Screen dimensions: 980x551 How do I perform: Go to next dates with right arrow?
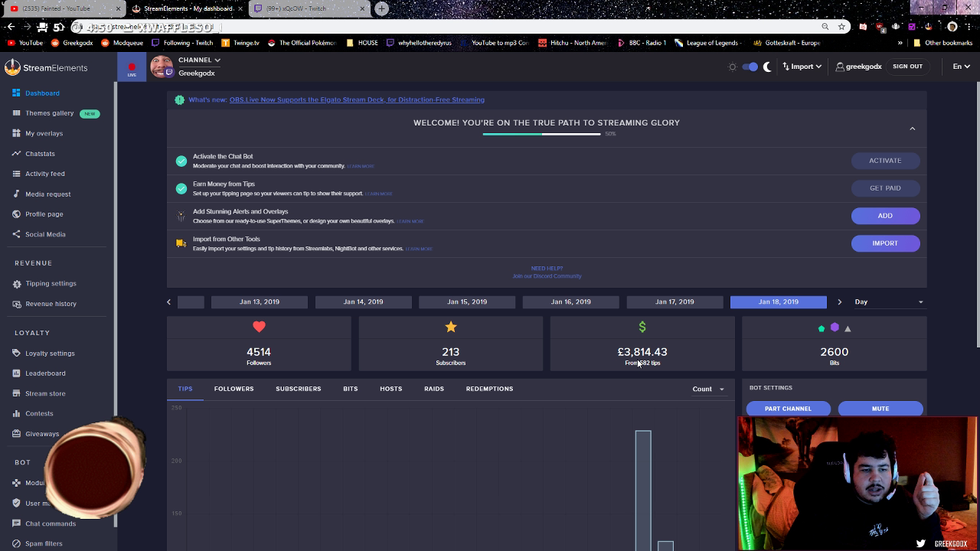(839, 302)
